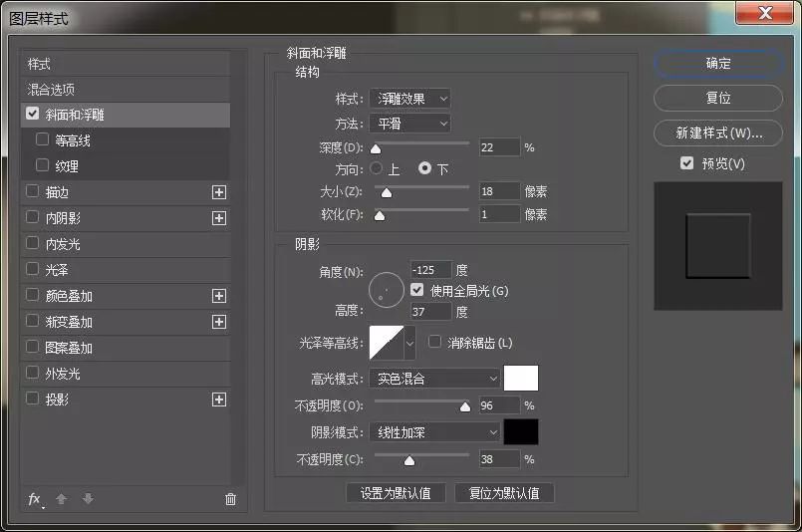Screen dimensions: 802x532
Task: Click the plus icon next to 投影
Action: coord(219,399)
